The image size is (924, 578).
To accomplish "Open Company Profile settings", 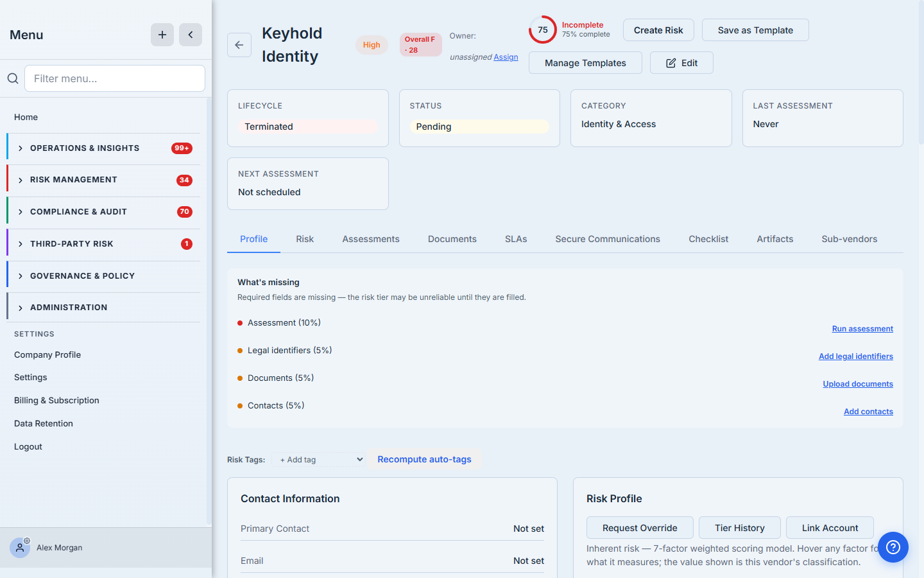I will [x=47, y=355].
